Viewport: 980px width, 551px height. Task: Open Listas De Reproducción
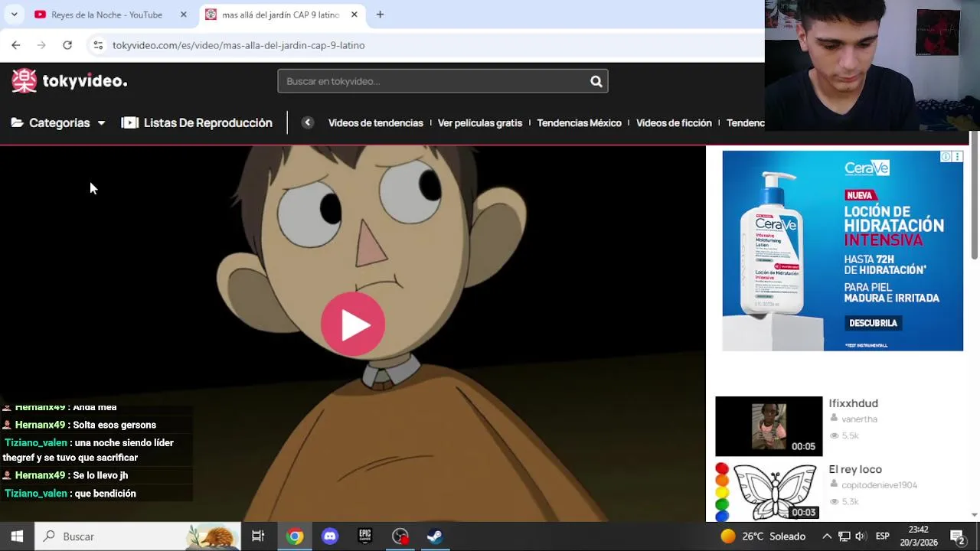click(x=197, y=122)
